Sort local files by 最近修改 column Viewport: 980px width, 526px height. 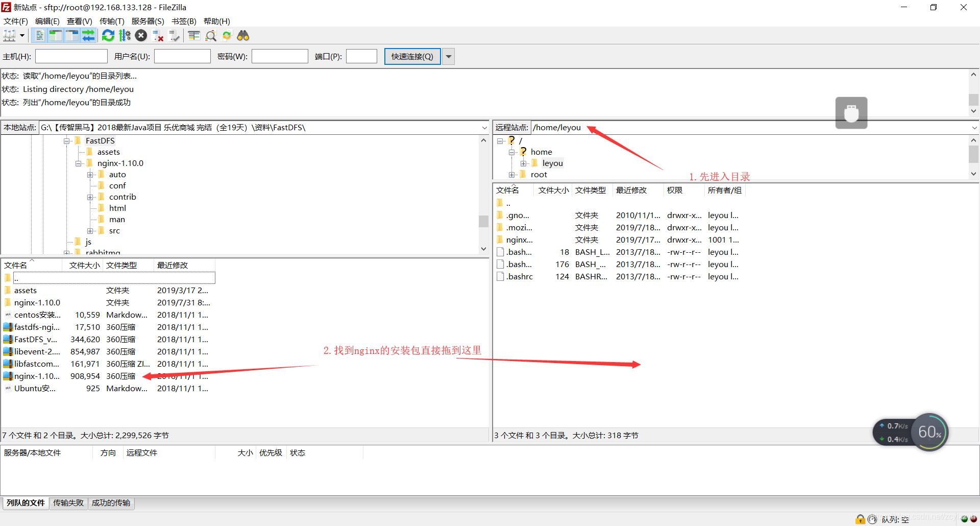coord(184,265)
